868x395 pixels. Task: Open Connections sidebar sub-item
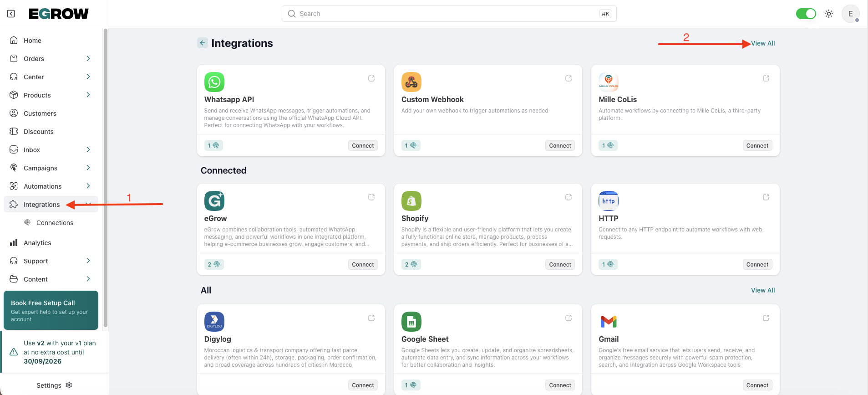(x=55, y=223)
